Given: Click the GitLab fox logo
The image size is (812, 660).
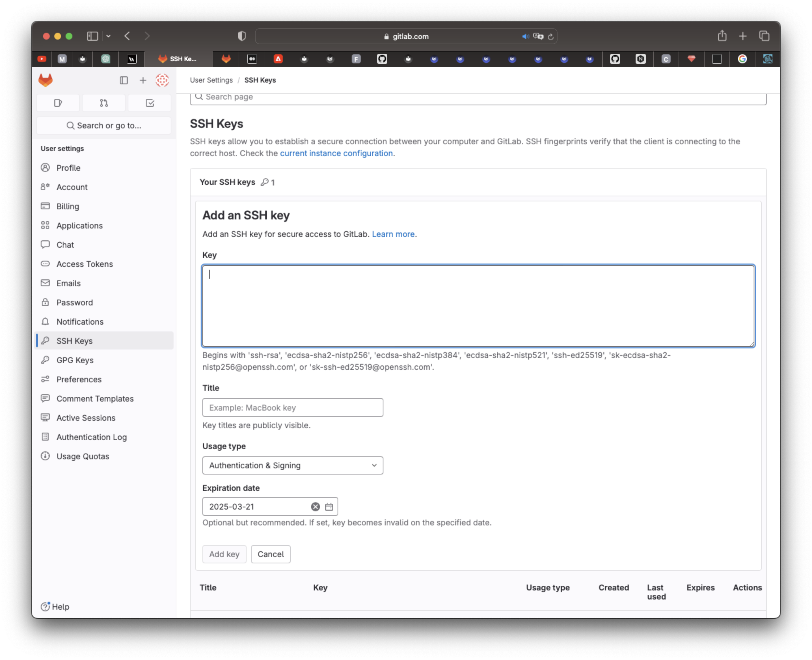Looking at the screenshot, I should tap(45, 80).
